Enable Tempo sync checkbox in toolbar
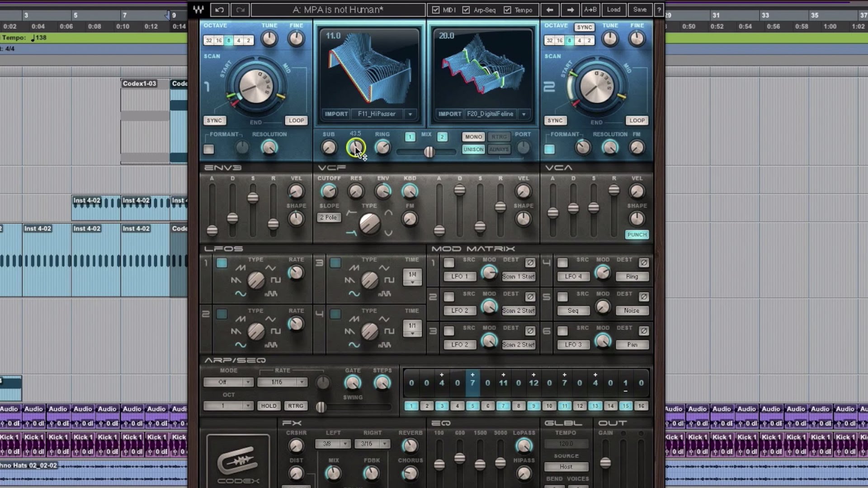Viewport: 868px width, 488px height. [507, 9]
